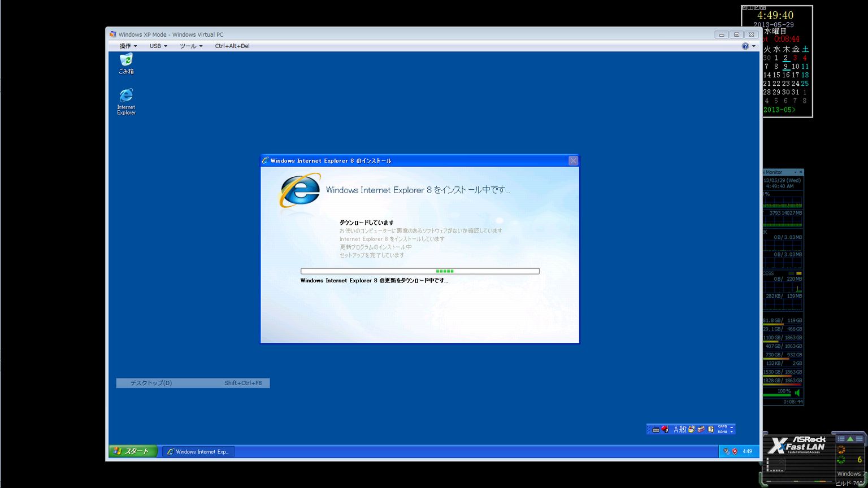The image size is (868, 488).
Task: Click the Virtual PC blue help icon
Action: 745,46
